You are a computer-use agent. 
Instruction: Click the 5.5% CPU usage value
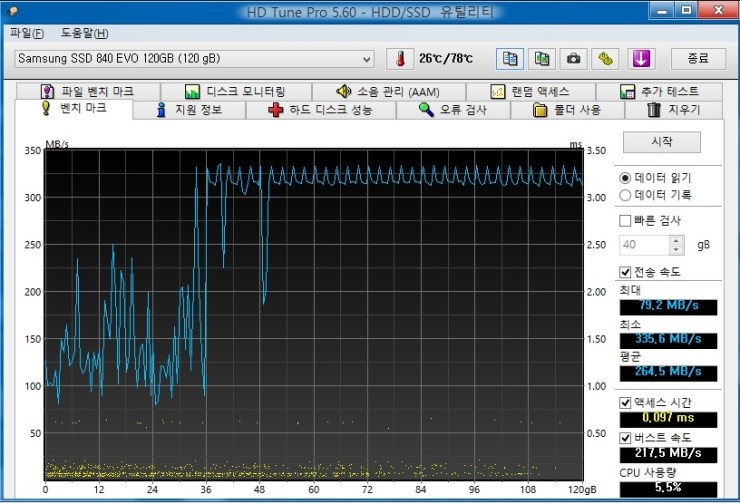tap(668, 488)
